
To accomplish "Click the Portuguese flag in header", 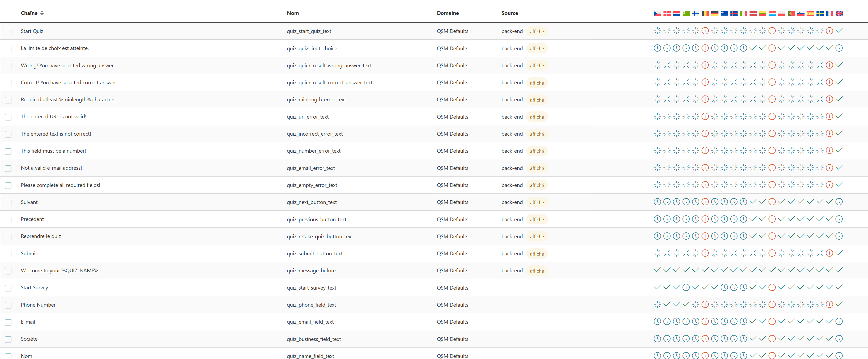I will point(791,14).
